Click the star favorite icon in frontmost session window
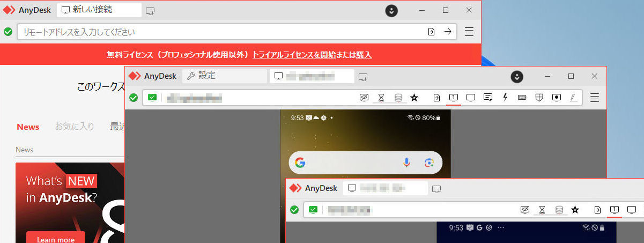 pyautogui.click(x=575, y=210)
